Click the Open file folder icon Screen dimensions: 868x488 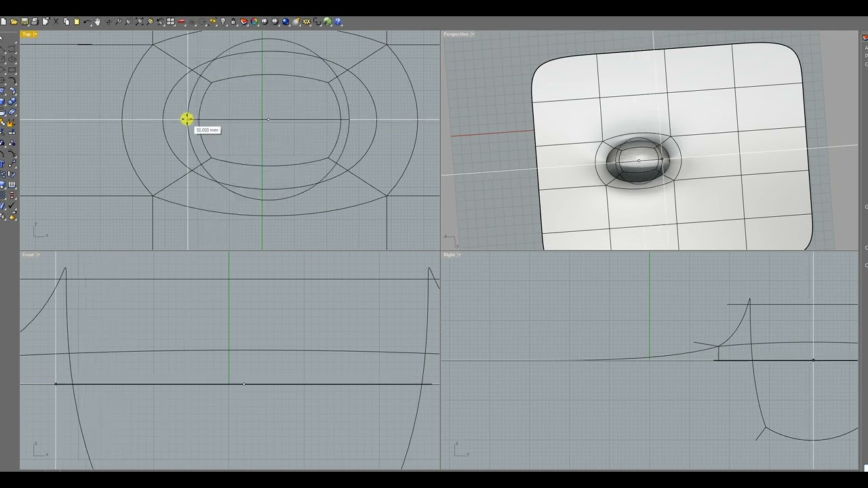14,22
